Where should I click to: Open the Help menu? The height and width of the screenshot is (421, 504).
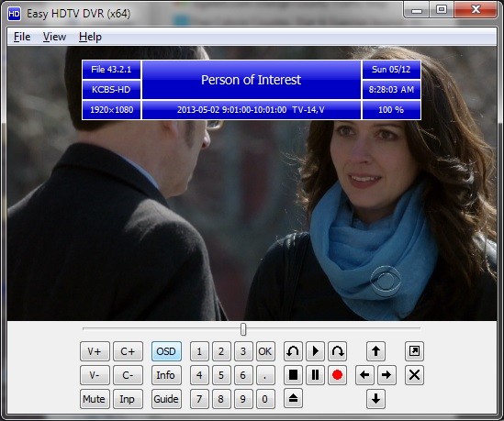click(x=90, y=37)
